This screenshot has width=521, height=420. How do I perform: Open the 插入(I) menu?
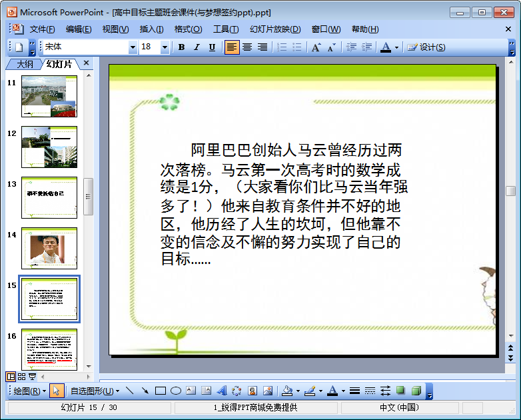click(151, 29)
